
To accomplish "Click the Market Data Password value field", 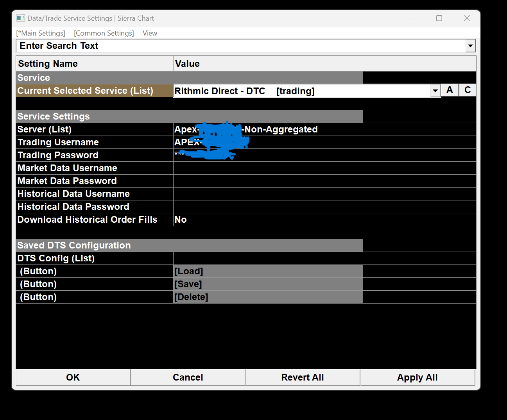I will [268, 181].
